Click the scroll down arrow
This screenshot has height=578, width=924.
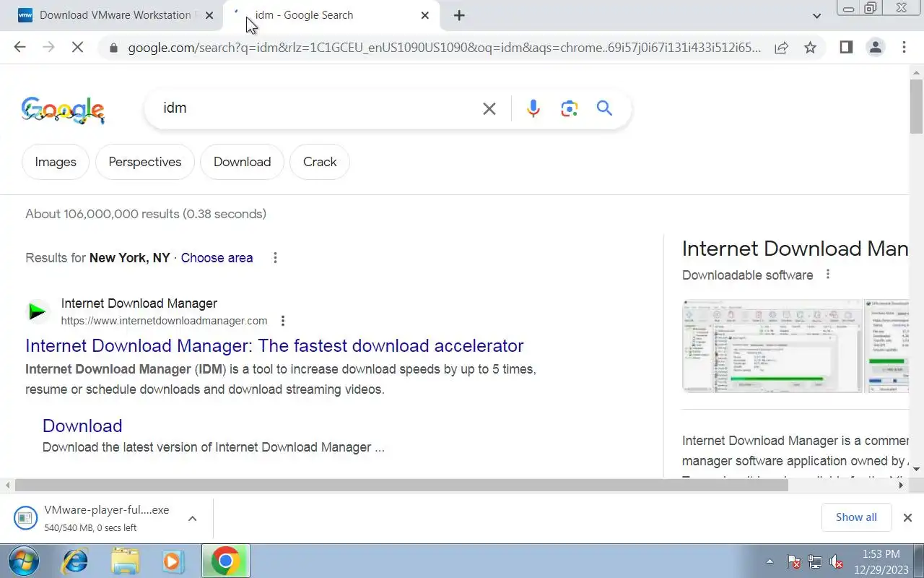pos(916,470)
